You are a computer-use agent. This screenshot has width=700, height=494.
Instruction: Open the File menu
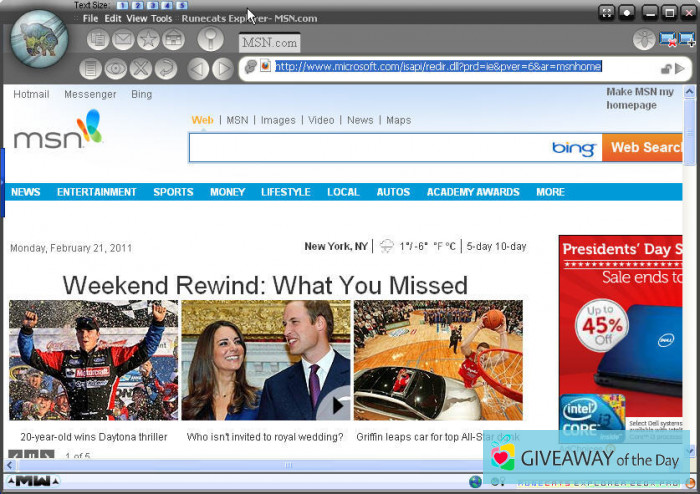pyautogui.click(x=90, y=18)
